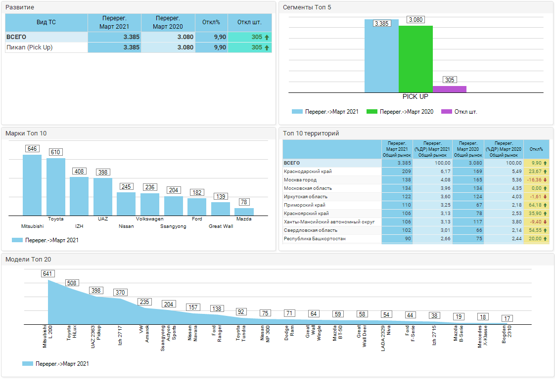
Task: Click the blue Перерег.->Март 2021 swatch in Модели legend
Action: pos(28,364)
